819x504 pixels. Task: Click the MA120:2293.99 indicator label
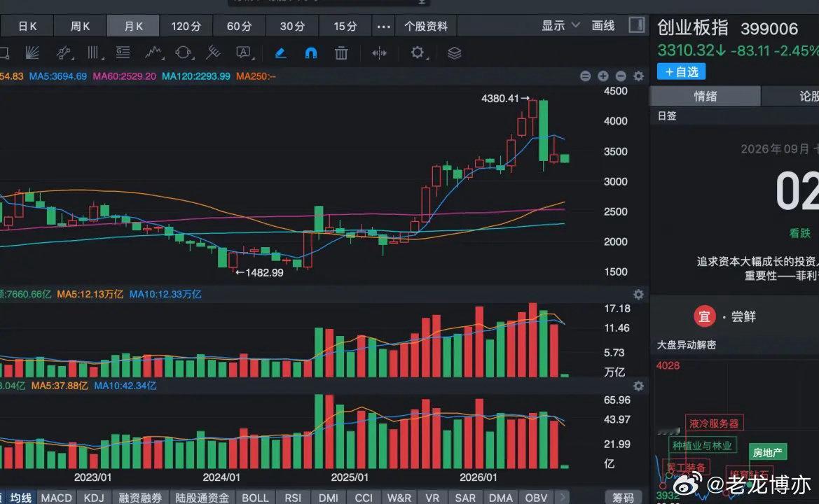[196, 76]
